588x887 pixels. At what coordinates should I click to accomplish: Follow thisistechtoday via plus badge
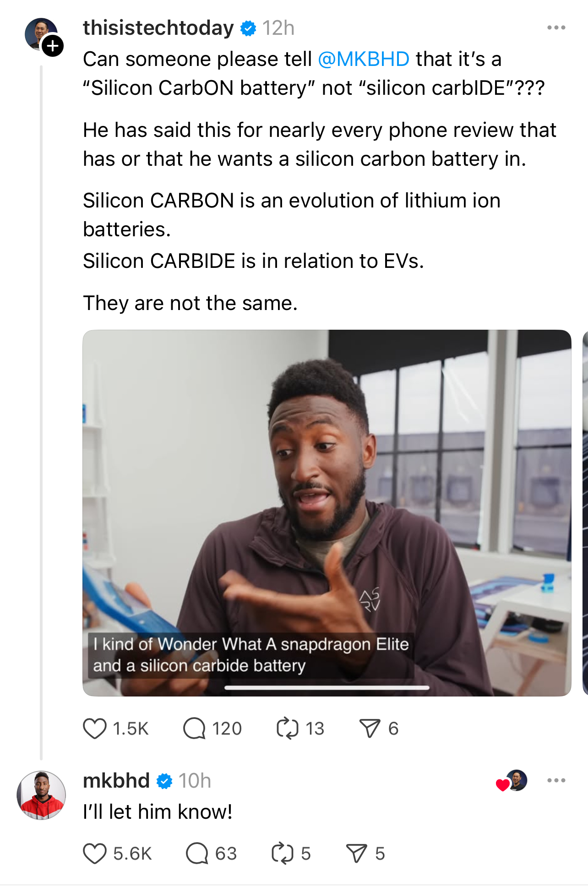coord(53,46)
